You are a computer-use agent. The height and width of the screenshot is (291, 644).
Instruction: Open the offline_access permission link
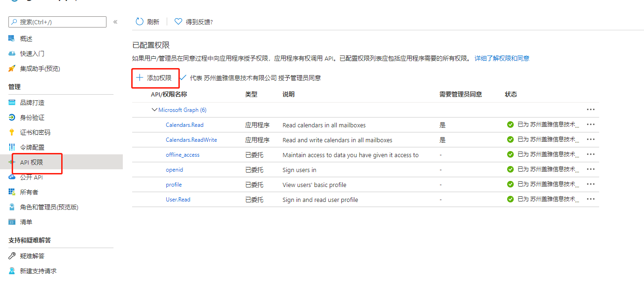click(x=183, y=155)
